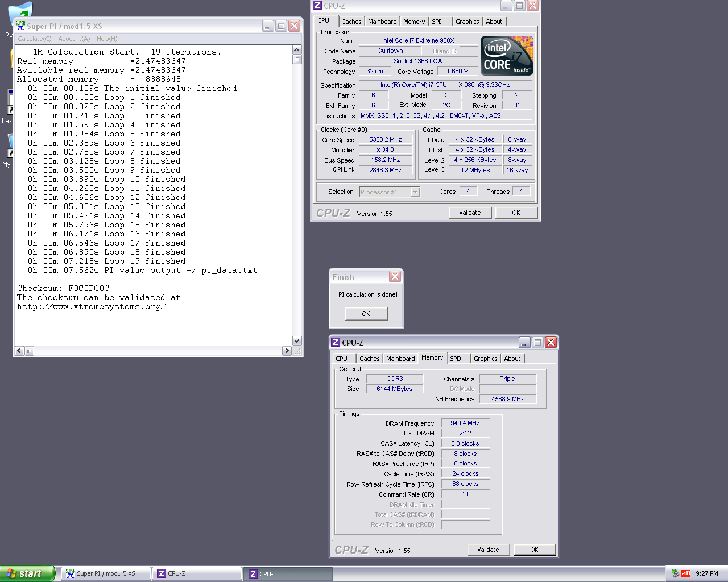Switch to Super PI taskbar button
The width and height of the screenshot is (728, 582).
pos(106,573)
